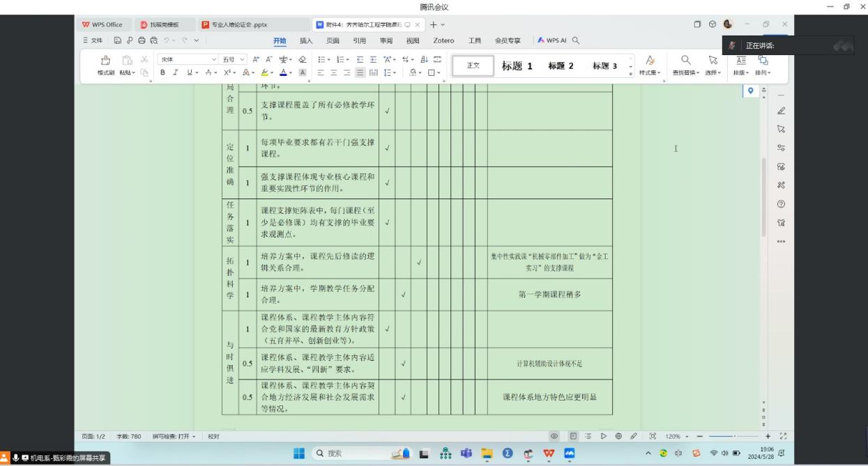
Task: Open the font size dropdown showing 五号
Action: pyautogui.click(x=229, y=59)
